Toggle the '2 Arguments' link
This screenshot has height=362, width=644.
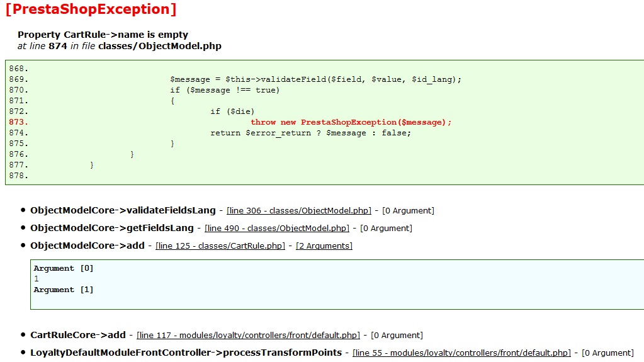[324, 246]
